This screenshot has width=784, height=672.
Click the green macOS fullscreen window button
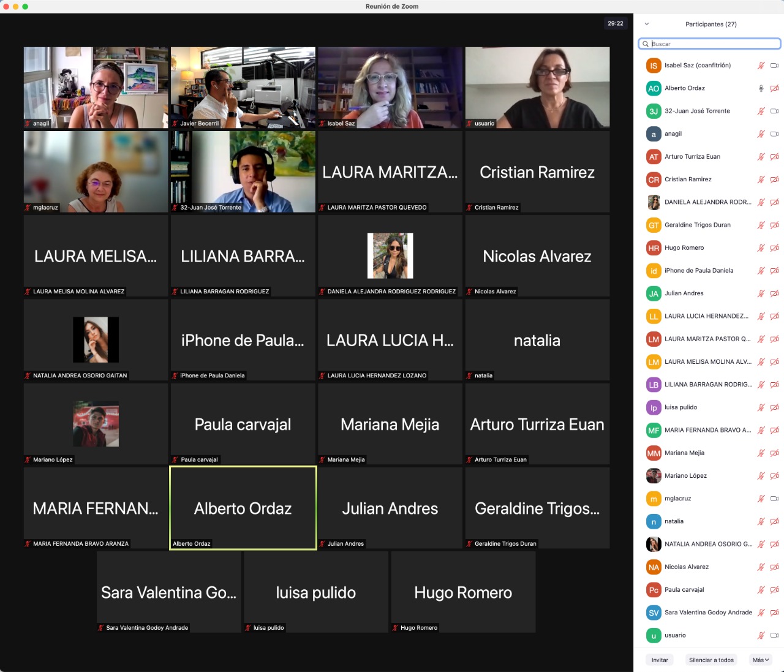[x=25, y=6]
